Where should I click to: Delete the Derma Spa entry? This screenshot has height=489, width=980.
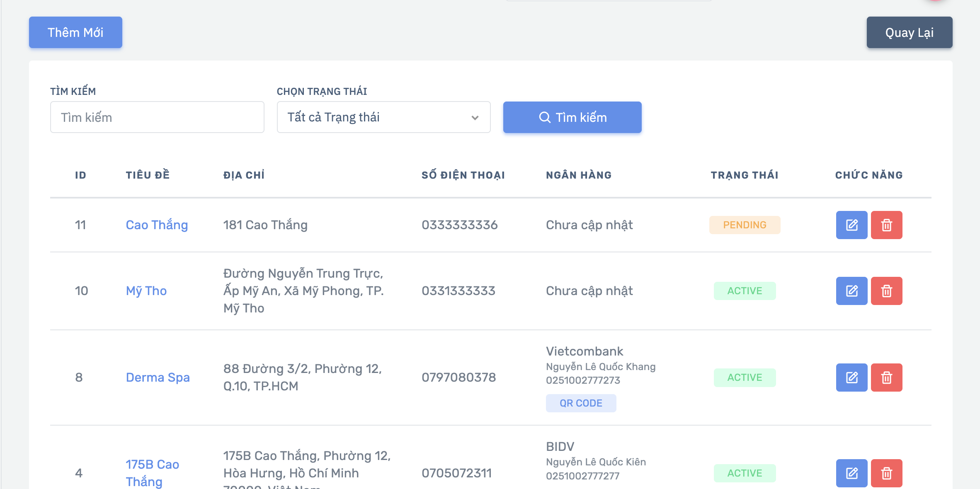tap(886, 378)
